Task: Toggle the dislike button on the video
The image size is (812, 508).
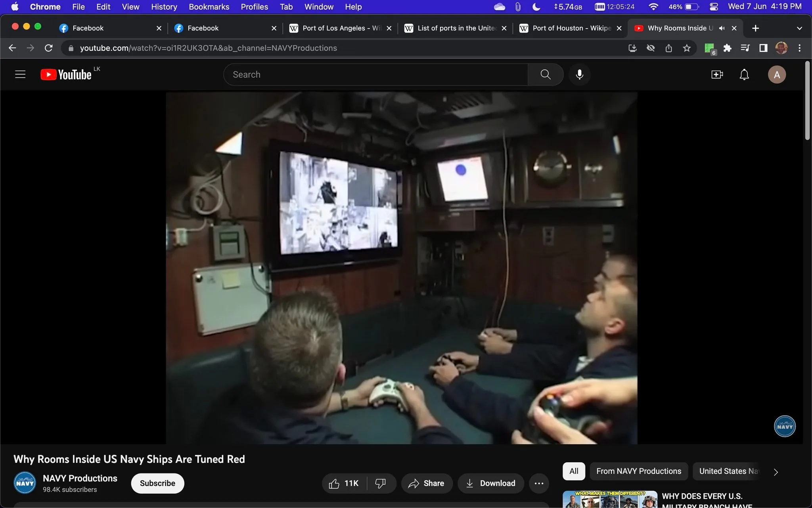Action: click(381, 483)
